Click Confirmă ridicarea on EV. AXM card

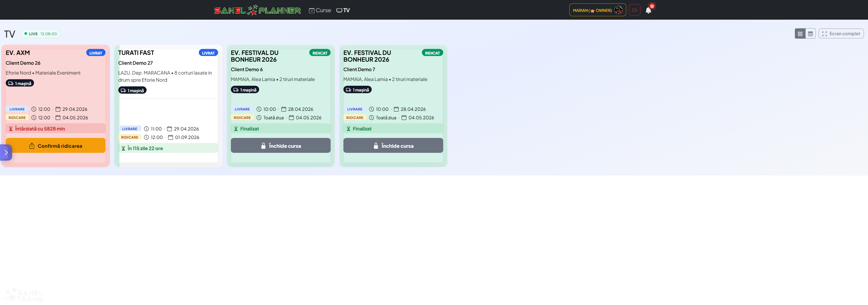coord(56,146)
